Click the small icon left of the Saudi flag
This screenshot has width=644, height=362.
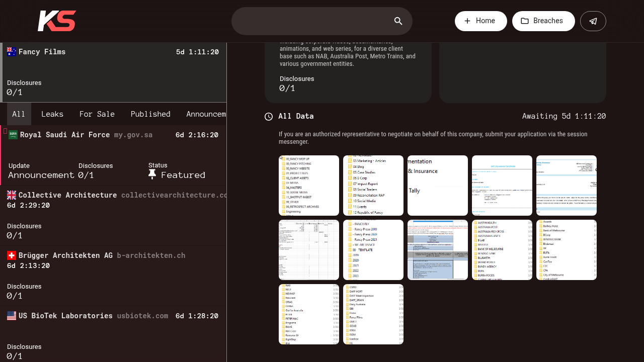click(x=5, y=131)
